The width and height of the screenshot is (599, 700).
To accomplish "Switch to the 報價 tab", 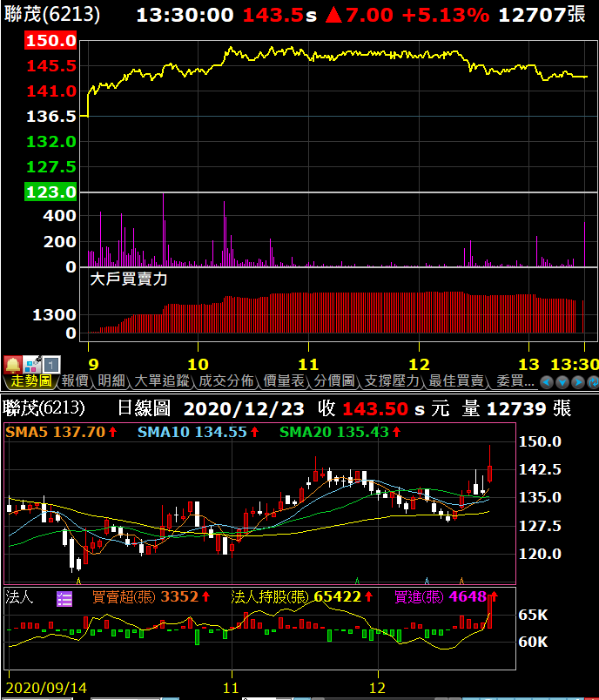I will (75, 380).
